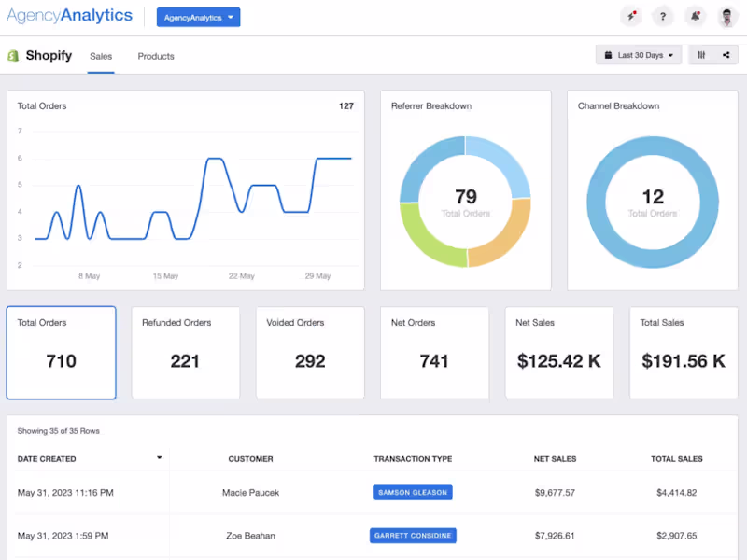Image resolution: width=747 pixels, height=560 pixels.
Task: Select the Sales tab
Action: 101,56
